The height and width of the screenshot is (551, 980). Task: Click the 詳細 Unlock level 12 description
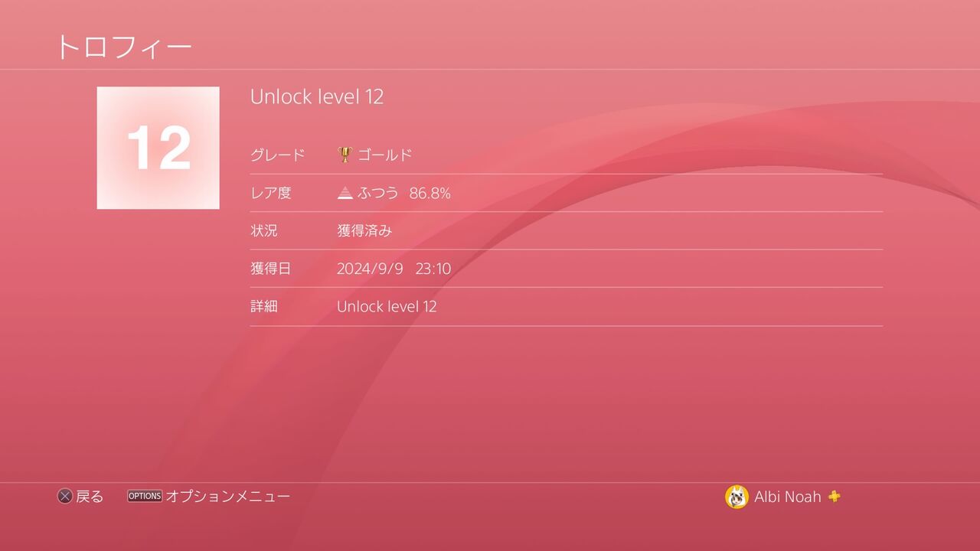pyautogui.click(x=387, y=306)
